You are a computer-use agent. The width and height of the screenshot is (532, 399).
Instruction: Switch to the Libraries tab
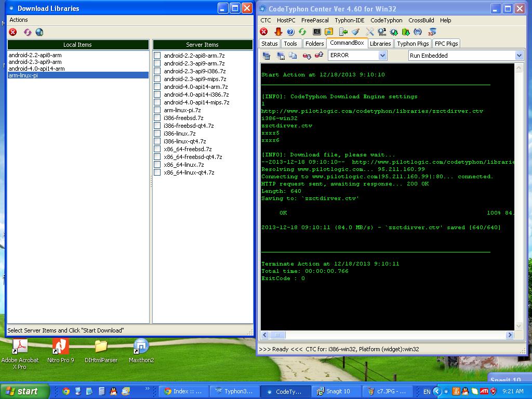point(380,44)
